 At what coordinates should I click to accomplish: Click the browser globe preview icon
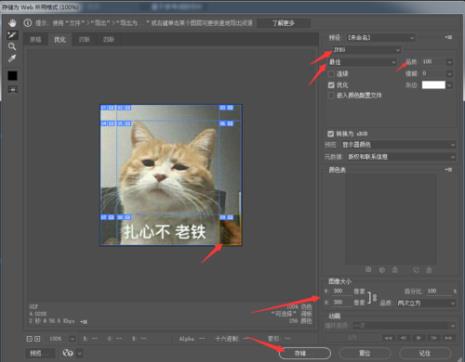pyautogui.click(x=68, y=353)
